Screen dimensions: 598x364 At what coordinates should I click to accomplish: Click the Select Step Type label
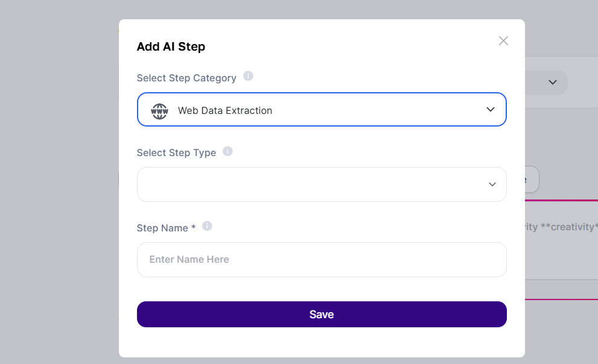176,153
